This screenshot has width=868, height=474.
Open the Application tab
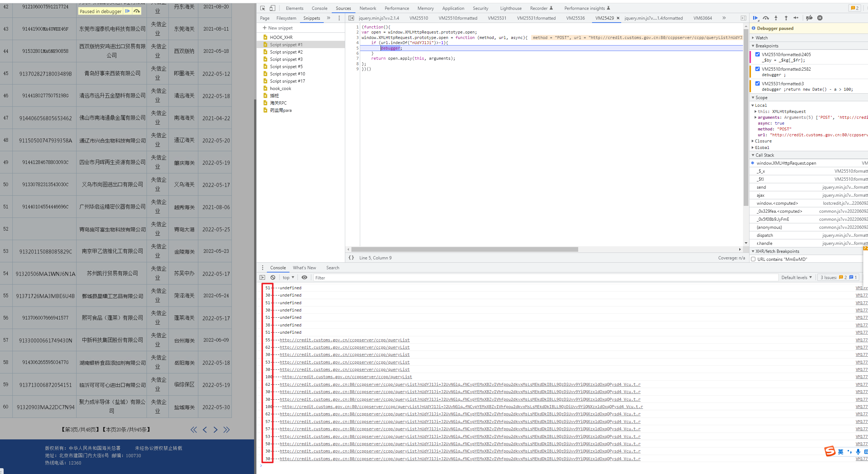453,8
